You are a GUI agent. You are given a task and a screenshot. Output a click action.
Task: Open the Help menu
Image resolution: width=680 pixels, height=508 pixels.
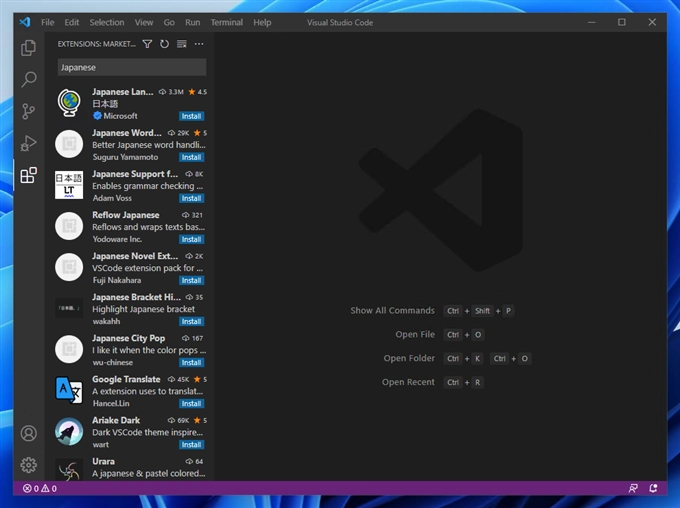point(262,22)
